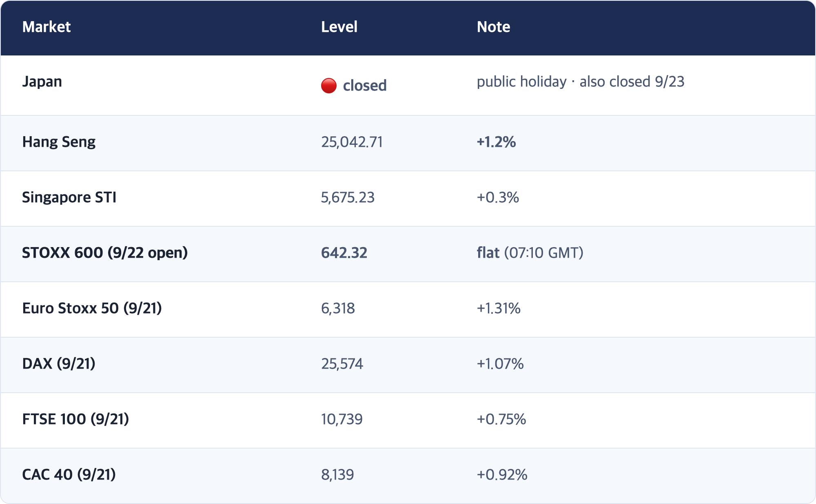
Task: Click 'public holiday · also closed 9/23' note
Action: click(581, 82)
